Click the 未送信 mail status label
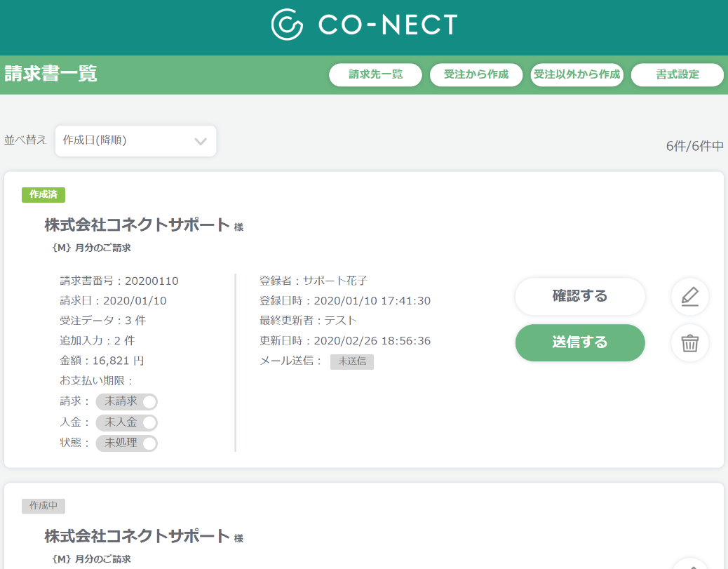 tap(352, 361)
